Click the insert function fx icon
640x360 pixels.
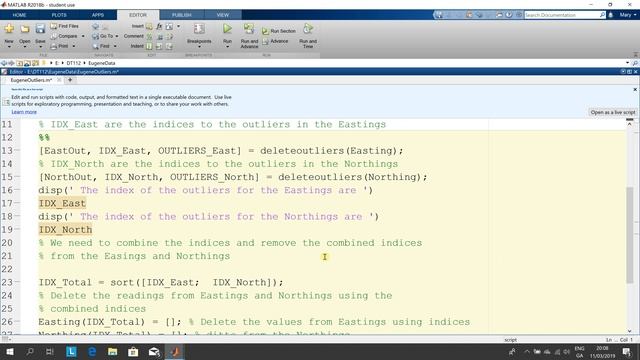(x=159, y=27)
